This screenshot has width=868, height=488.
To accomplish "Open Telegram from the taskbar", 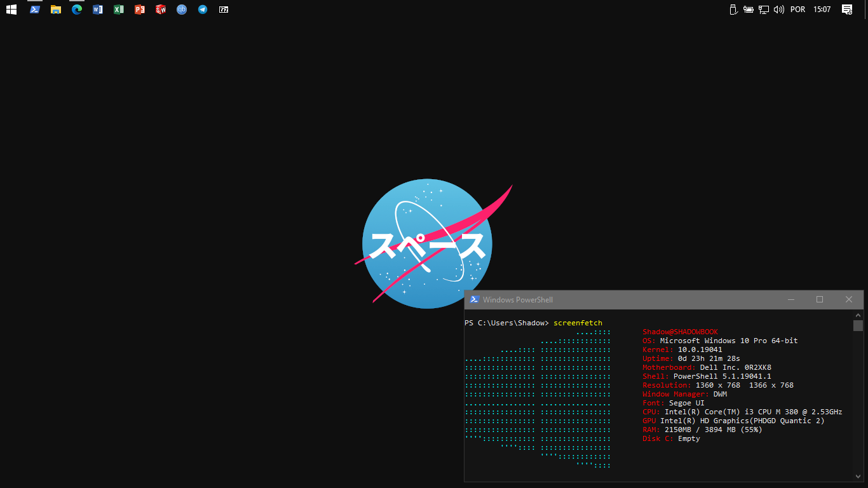I will [x=203, y=10].
